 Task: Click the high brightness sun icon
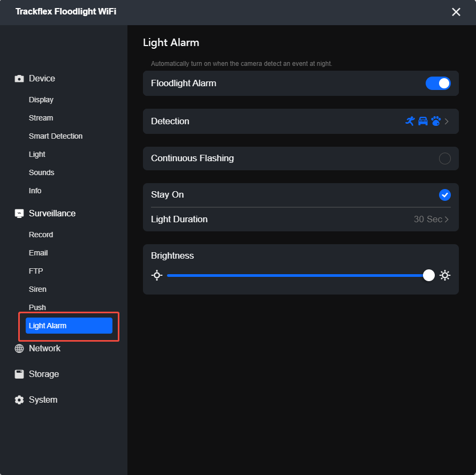click(445, 275)
